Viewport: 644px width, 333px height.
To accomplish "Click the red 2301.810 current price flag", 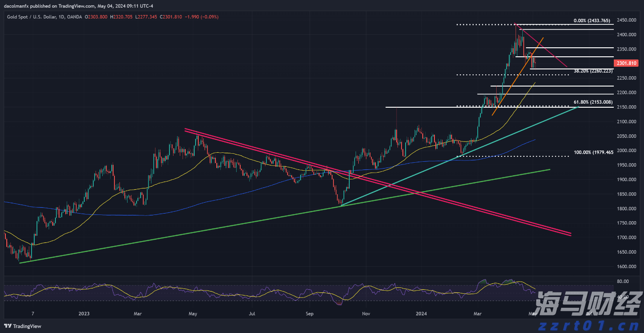I will click(x=626, y=63).
